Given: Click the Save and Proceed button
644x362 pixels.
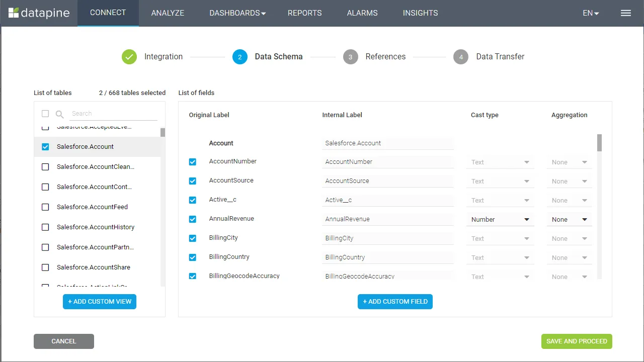Looking at the screenshot, I should [577, 341].
